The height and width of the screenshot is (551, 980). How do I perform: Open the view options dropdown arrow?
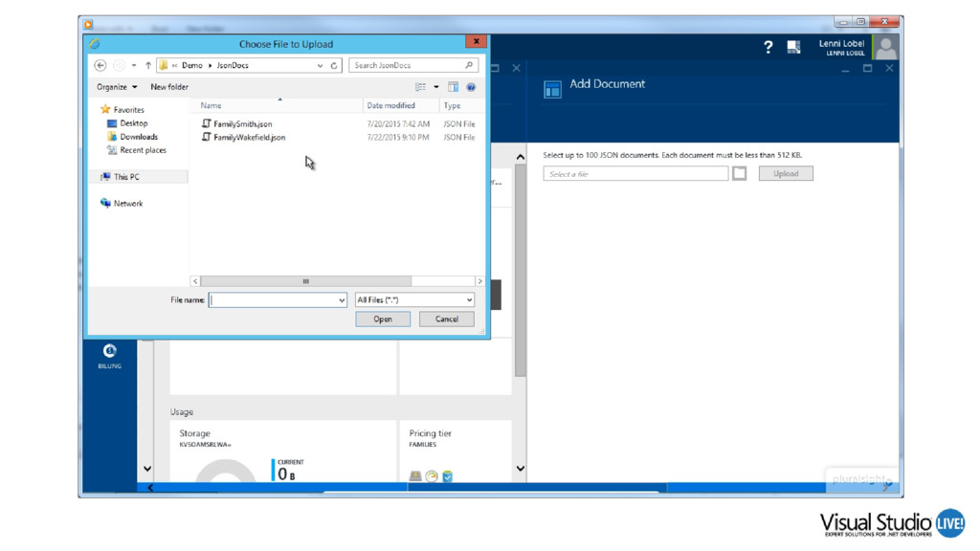[436, 87]
